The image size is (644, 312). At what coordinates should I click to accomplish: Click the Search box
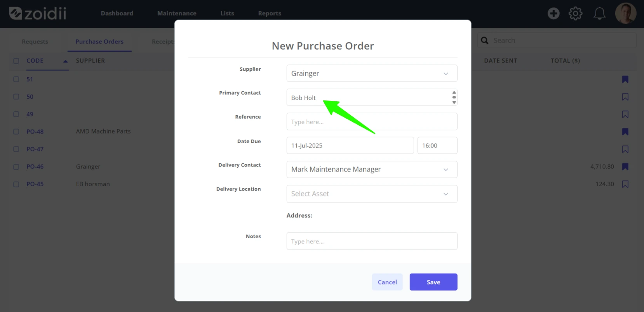557,40
